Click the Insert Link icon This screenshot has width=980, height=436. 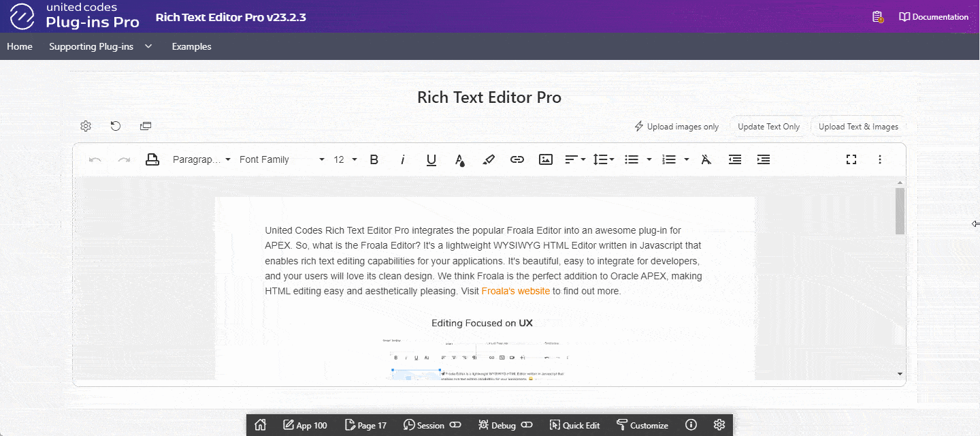point(517,159)
